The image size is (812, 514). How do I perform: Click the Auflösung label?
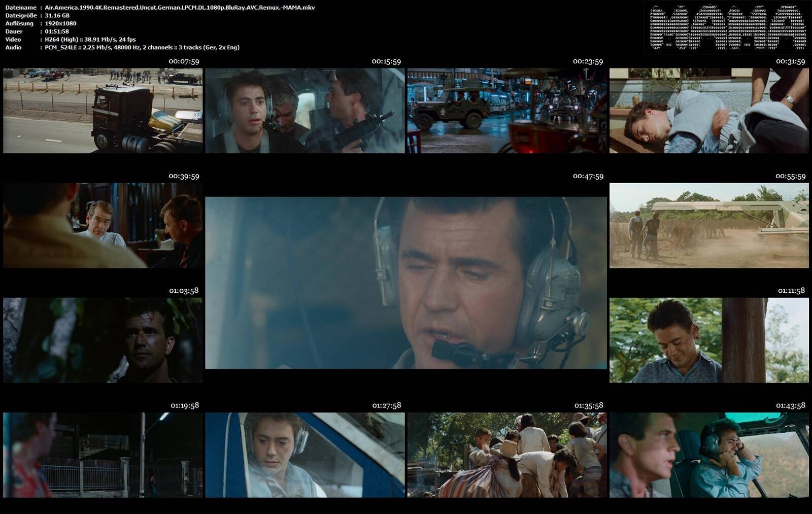coord(19,23)
